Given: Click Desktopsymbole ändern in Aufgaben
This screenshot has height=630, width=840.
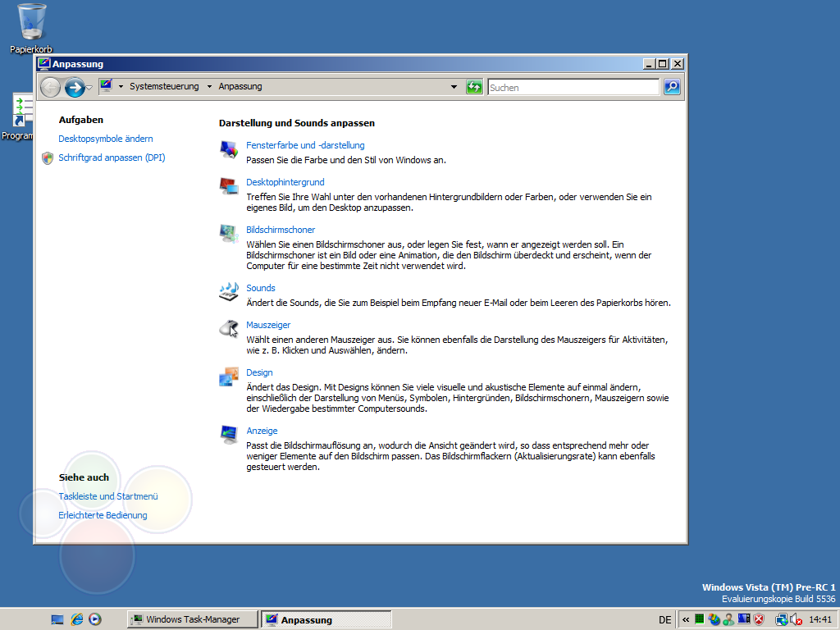Looking at the screenshot, I should point(106,139).
